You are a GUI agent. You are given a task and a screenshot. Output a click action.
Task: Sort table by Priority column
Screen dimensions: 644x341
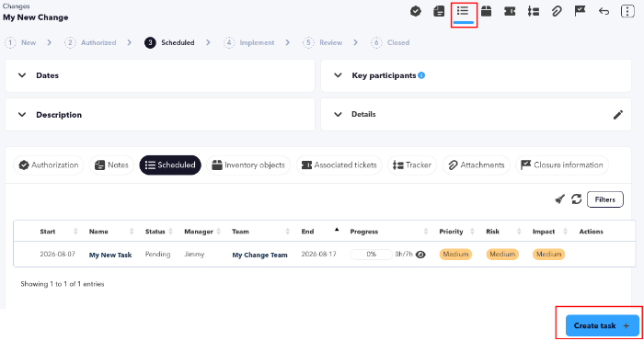pyautogui.click(x=472, y=232)
